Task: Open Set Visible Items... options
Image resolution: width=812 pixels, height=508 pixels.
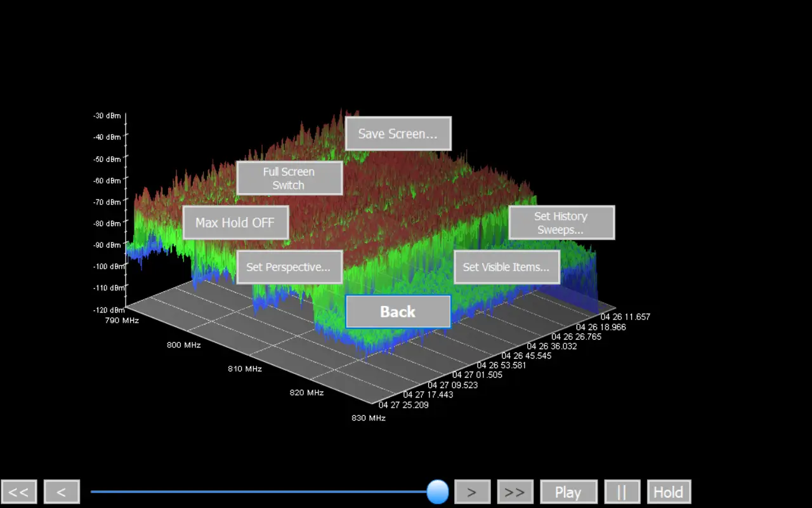Action: [506, 267]
